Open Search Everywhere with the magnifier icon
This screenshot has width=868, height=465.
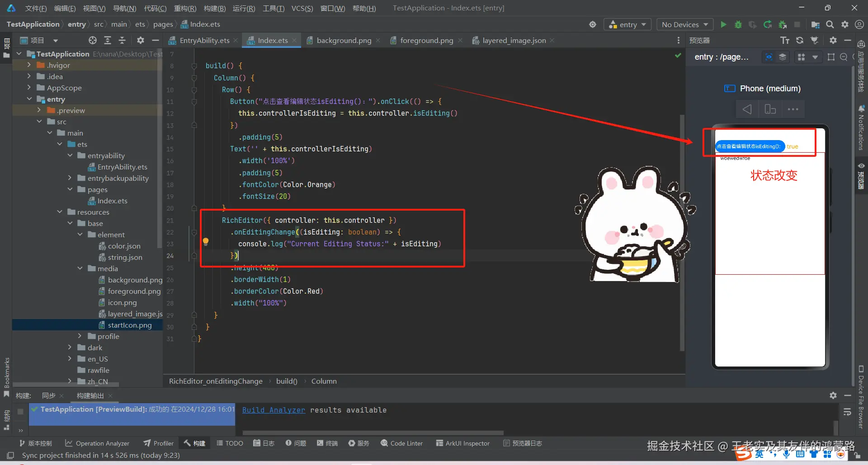click(x=830, y=24)
